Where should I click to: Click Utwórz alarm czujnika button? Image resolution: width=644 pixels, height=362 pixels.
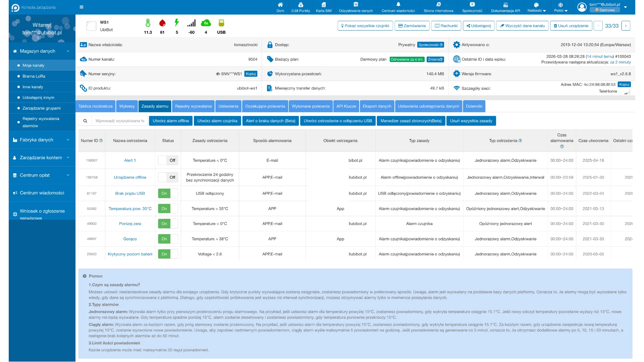click(x=217, y=121)
